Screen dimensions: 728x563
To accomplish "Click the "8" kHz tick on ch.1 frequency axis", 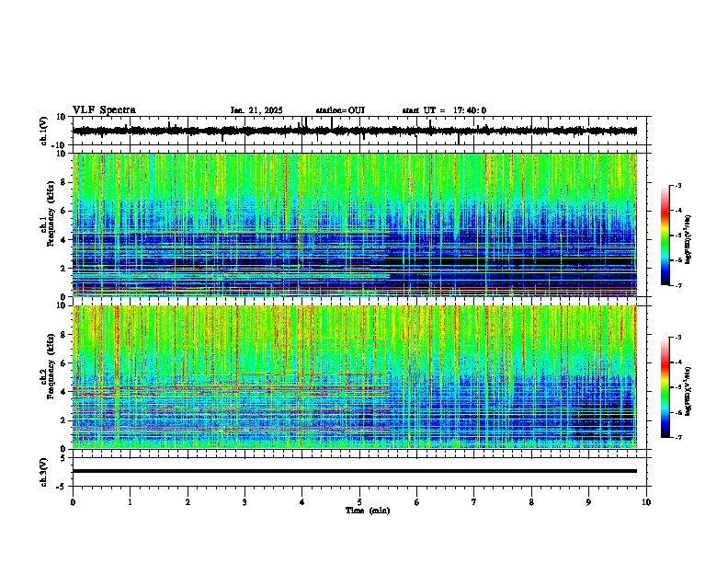I will pos(64,182).
